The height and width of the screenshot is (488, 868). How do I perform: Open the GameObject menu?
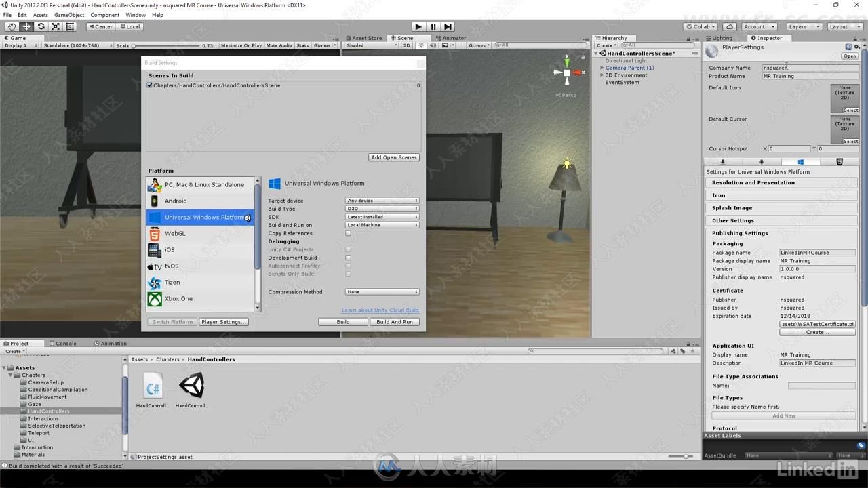69,15
